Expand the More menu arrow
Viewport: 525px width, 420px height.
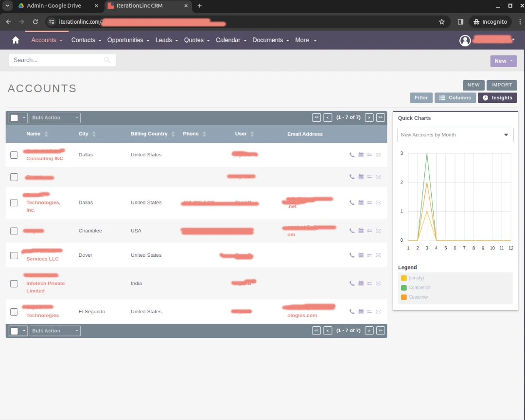315,40
